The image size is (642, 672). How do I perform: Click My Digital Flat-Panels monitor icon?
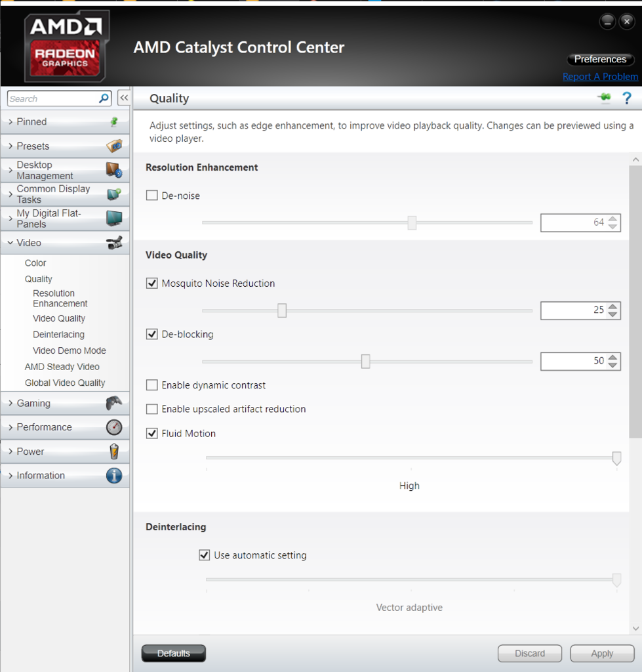[114, 218]
